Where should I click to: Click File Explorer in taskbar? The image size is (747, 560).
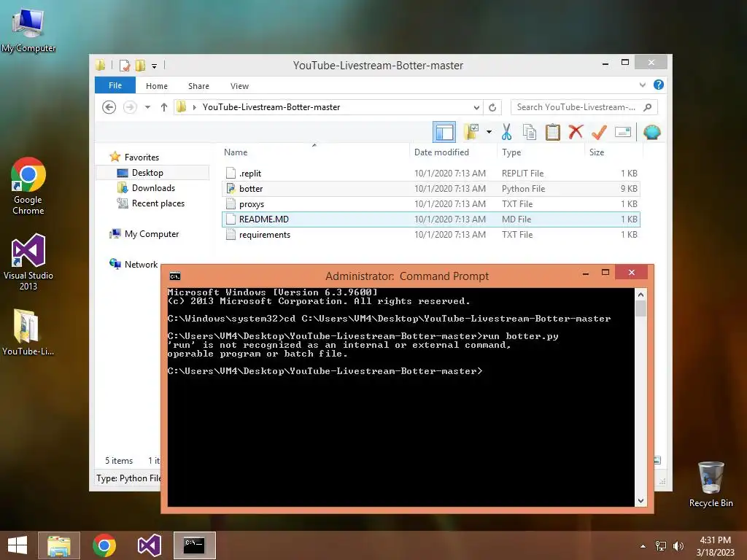tap(59, 545)
